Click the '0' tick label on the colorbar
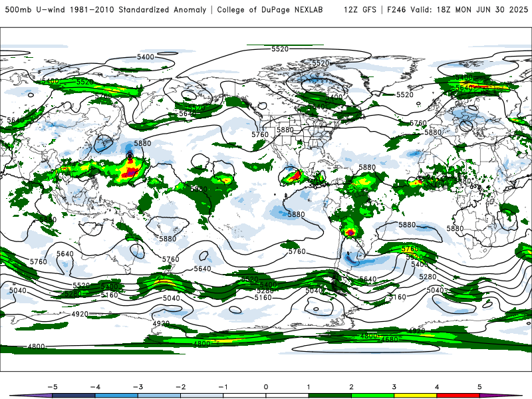Screen dimensions: 532x399 [x=265, y=387]
